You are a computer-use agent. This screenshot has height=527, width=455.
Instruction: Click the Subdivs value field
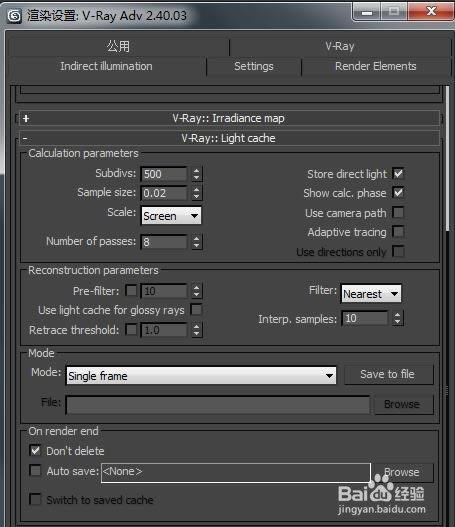[x=164, y=174]
